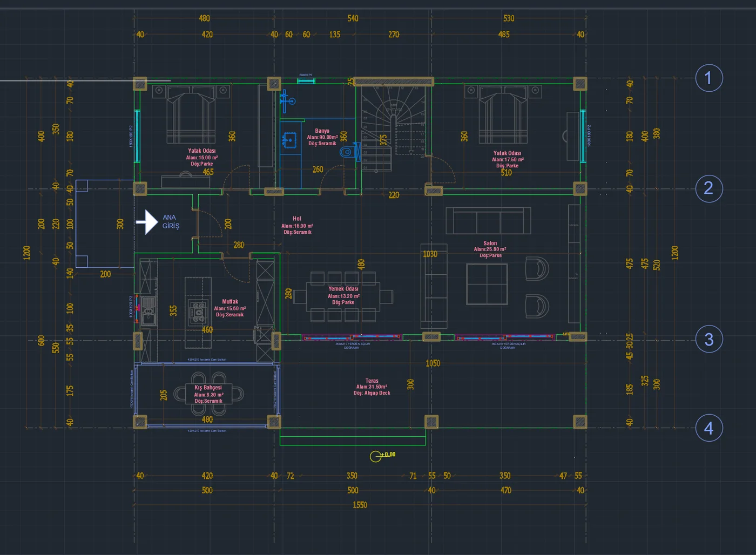756x555 pixels.
Task: Click the Teras Ahşap Deck label
Action: pyautogui.click(x=372, y=387)
